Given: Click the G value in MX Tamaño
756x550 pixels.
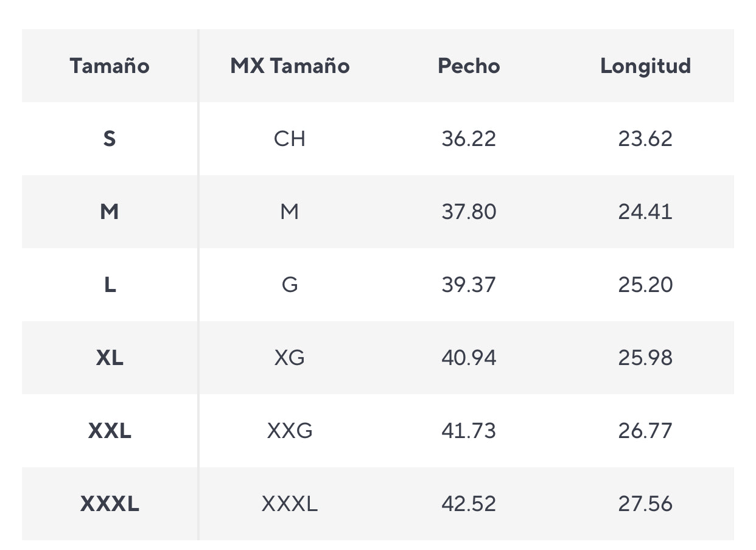Looking at the screenshot, I should [x=290, y=285].
